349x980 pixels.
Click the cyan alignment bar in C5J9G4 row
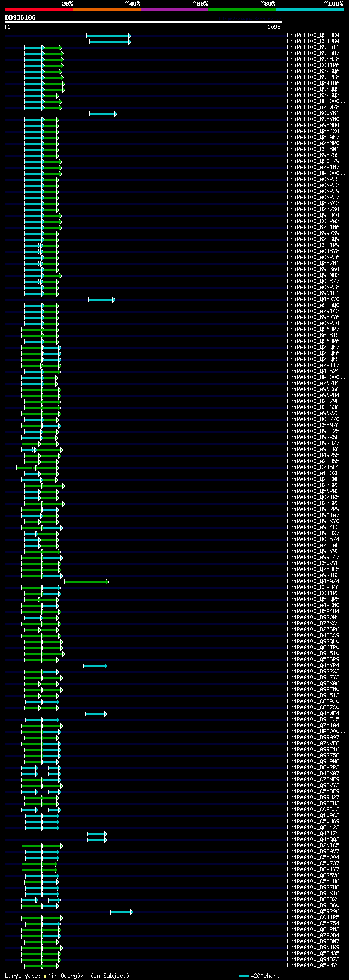coord(110,41)
